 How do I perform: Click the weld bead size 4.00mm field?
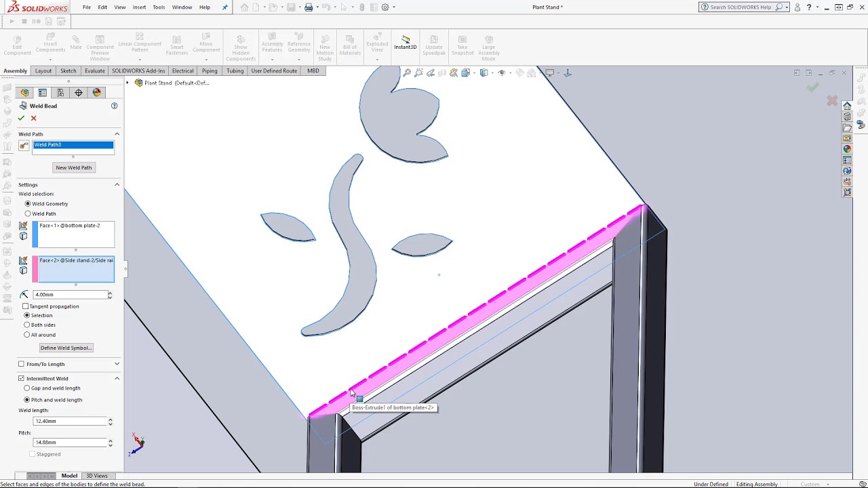click(70, 294)
